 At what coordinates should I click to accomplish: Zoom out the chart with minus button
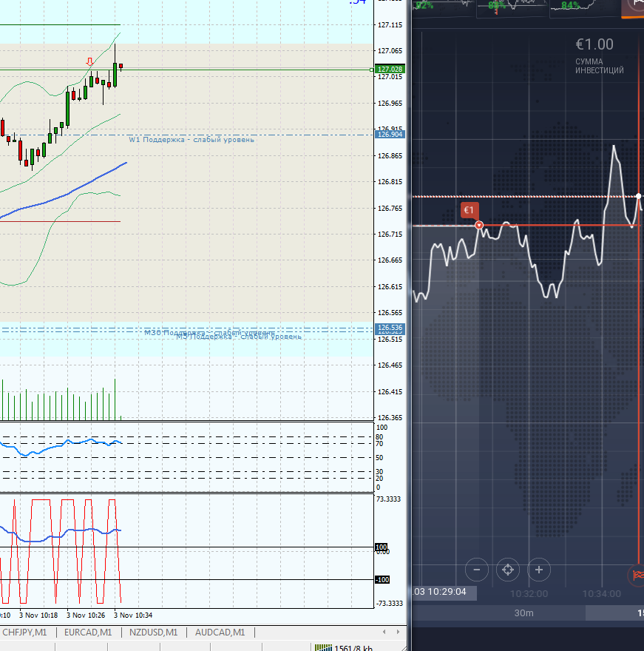click(477, 570)
